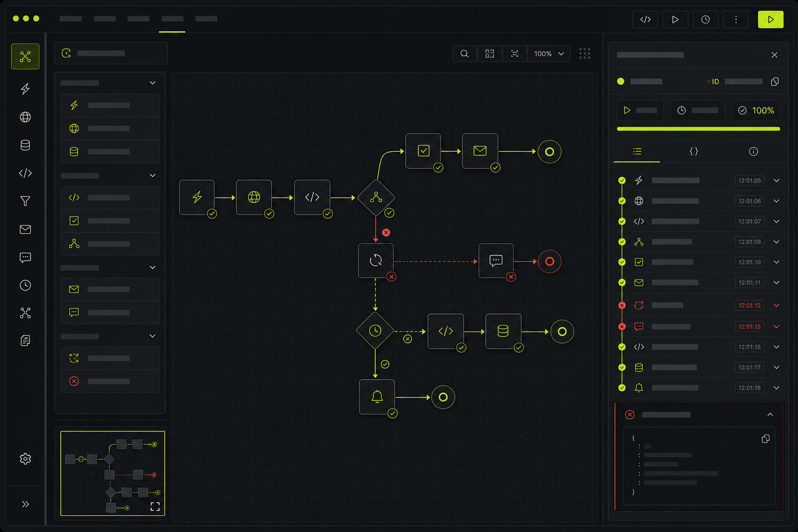Collapse palette section containing the lightning item
The height and width of the screenshot is (532, 798).
pyautogui.click(x=153, y=83)
